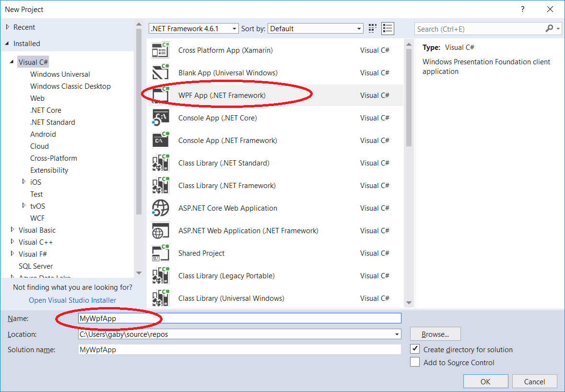The width and height of the screenshot is (565, 392).
Task: Switch to small icons view
Action: coord(373,28)
